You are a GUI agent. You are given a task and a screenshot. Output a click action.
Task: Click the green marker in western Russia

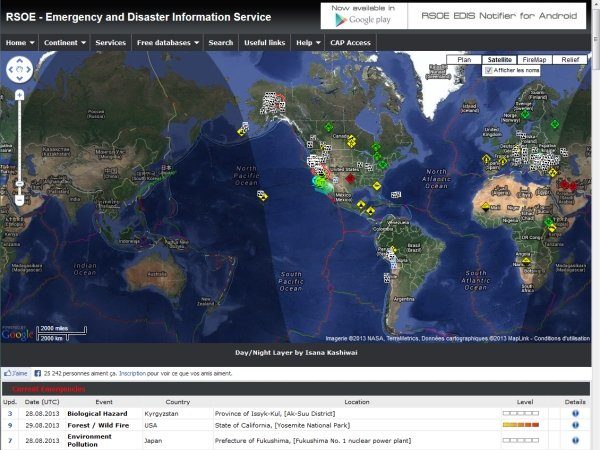click(554, 124)
